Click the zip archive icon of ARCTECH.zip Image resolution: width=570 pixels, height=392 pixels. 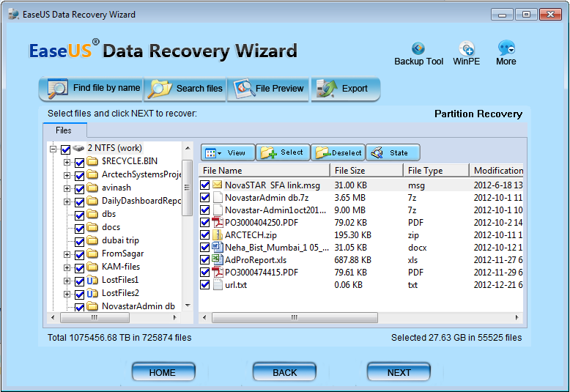(218, 235)
